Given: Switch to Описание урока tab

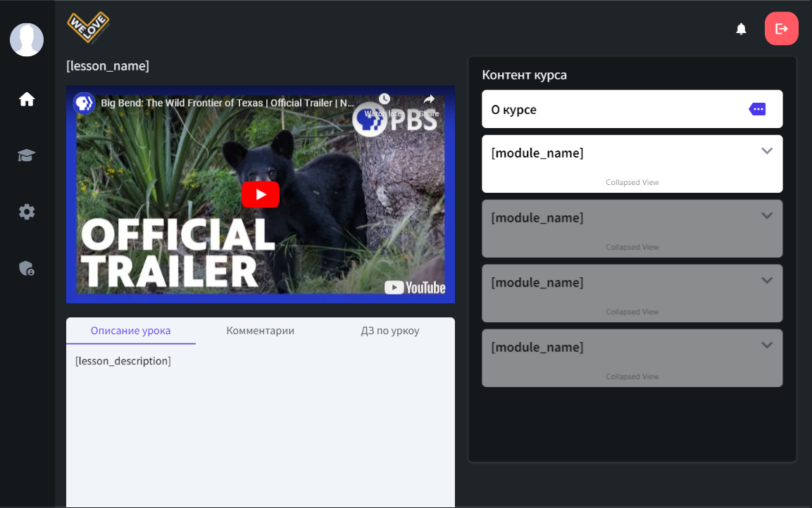Looking at the screenshot, I should tap(130, 331).
